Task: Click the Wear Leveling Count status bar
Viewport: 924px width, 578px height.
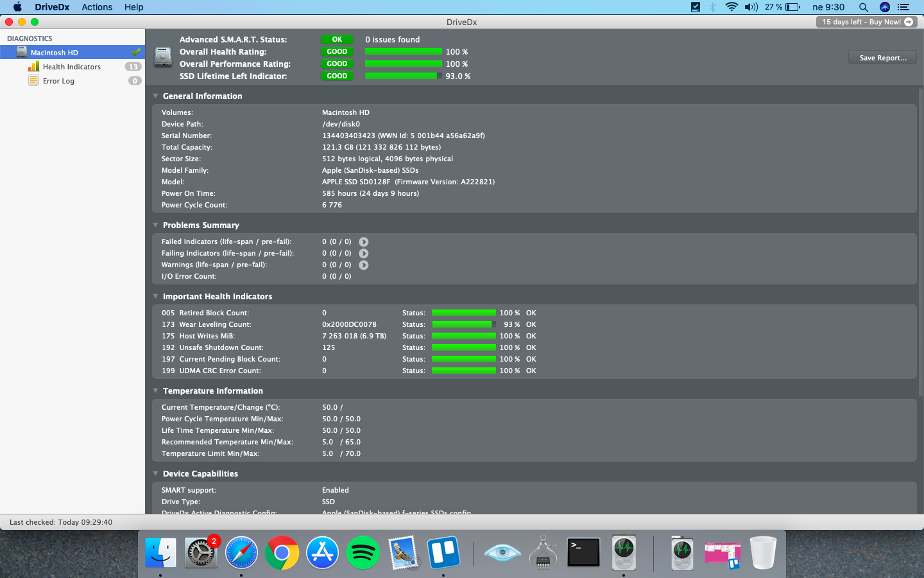Action: point(464,324)
